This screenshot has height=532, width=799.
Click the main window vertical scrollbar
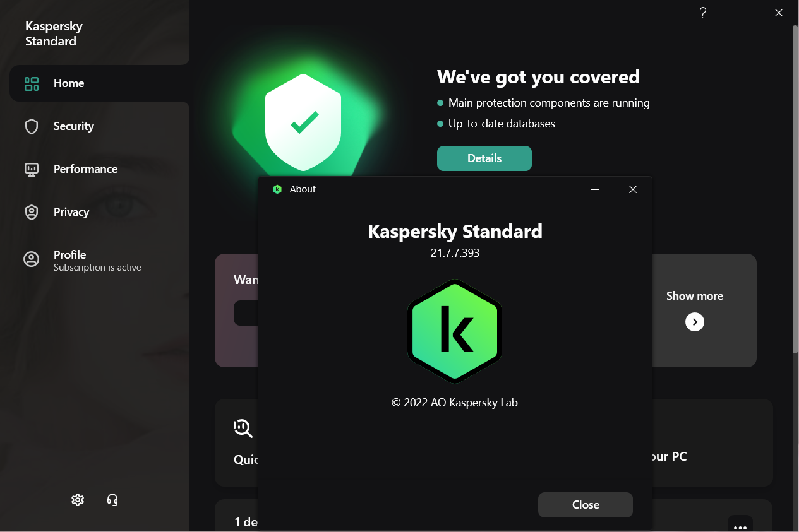795,189
